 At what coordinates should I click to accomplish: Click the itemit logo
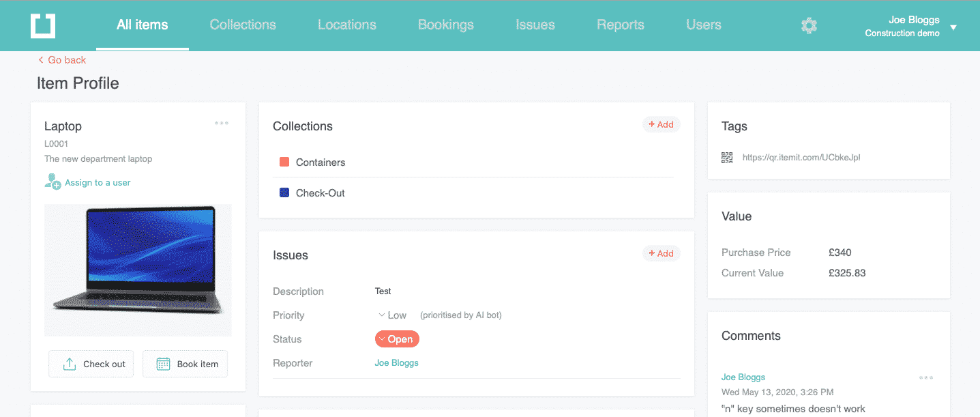tap(42, 25)
